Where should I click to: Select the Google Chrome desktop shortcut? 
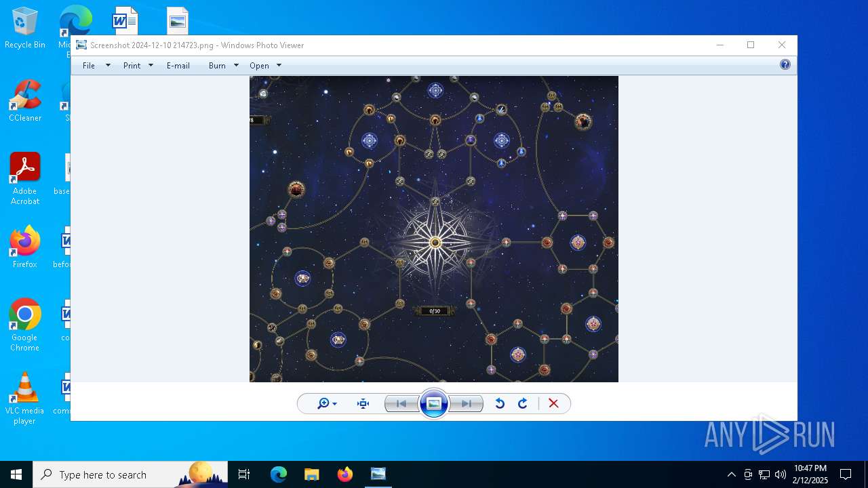pyautogui.click(x=25, y=325)
